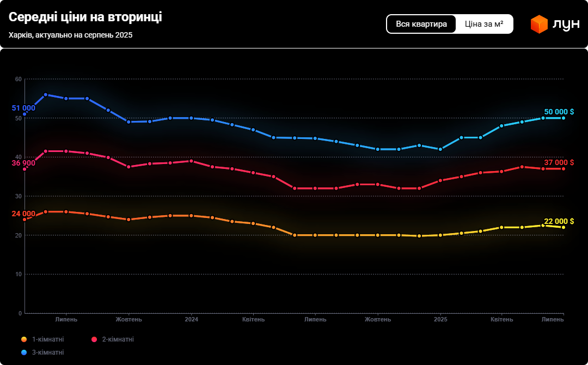Click the 24 000 starting label
This screenshot has width=588, height=365.
pos(23,214)
